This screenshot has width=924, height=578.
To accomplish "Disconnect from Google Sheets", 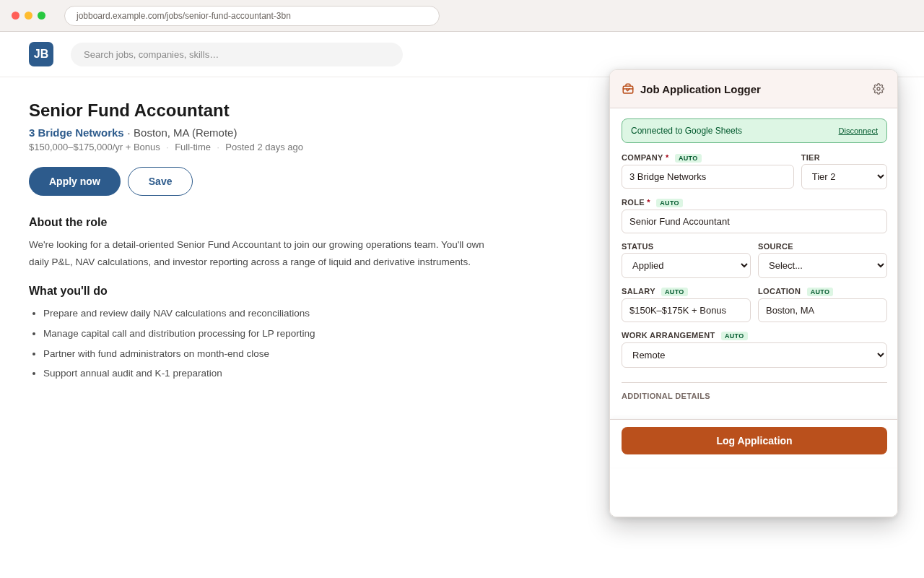I will pos(858,131).
